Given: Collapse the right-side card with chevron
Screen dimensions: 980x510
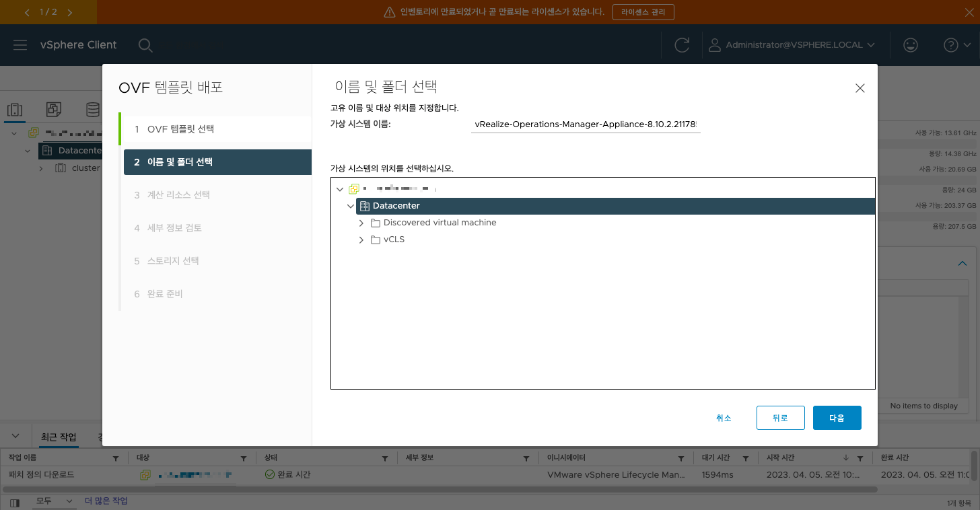Looking at the screenshot, I should [963, 263].
